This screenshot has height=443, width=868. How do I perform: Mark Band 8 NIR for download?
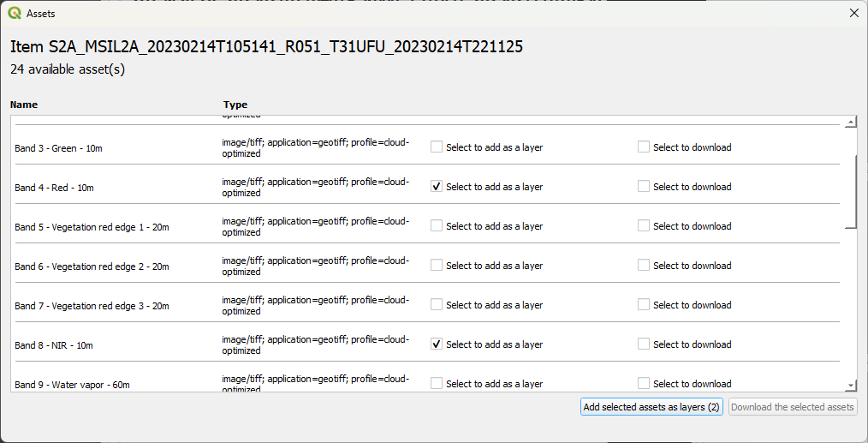click(644, 344)
